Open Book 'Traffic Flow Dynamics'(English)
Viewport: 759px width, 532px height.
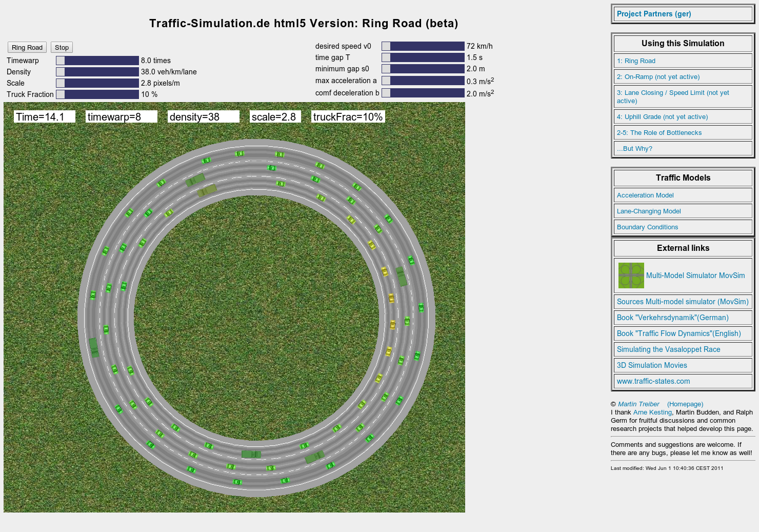pyautogui.click(x=678, y=333)
